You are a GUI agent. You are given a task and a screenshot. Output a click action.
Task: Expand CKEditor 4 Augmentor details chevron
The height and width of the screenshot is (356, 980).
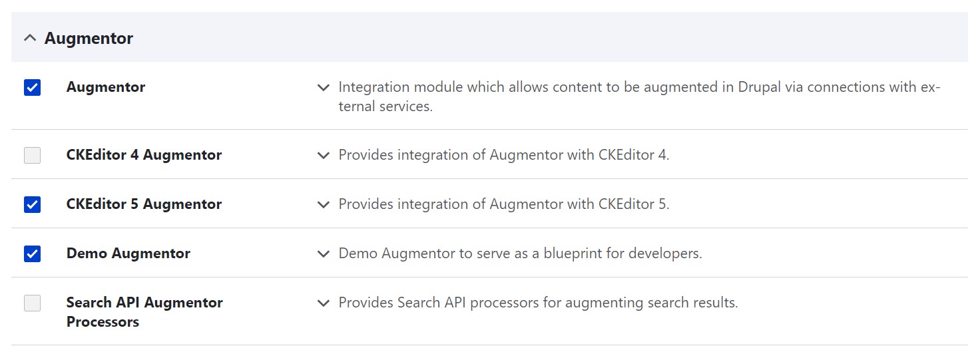[x=324, y=155]
